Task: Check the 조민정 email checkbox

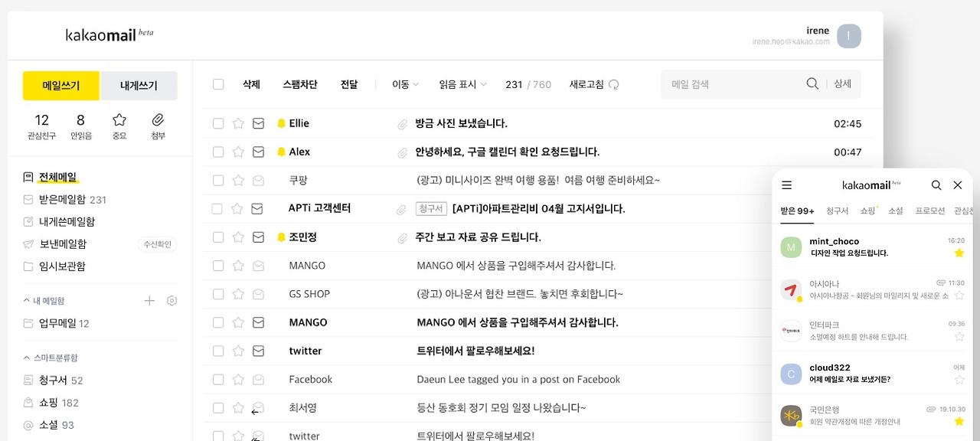Action: 218,237
